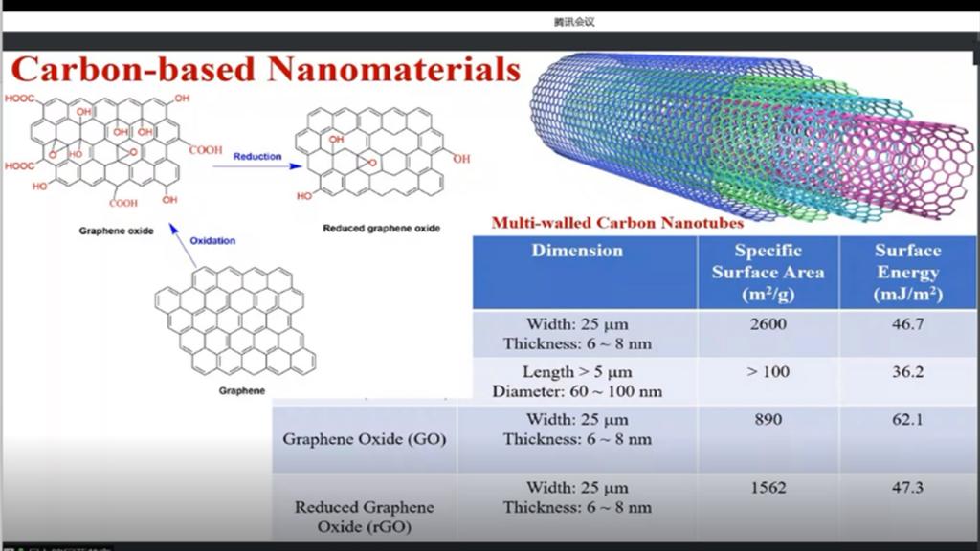Click the 62.1 surface energy value
This screenshot has height=551, width=980.
pos(907,419)
